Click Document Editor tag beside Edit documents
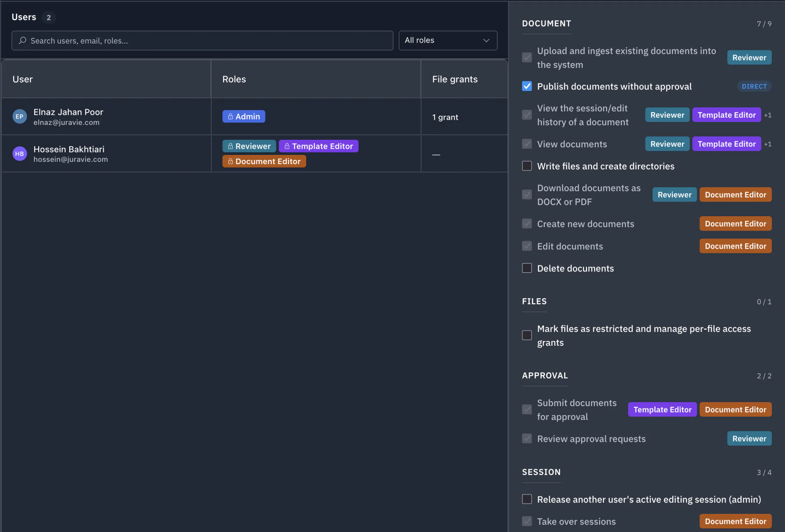The width and height of the screenshot is (785, 532). tap(735, 246)
